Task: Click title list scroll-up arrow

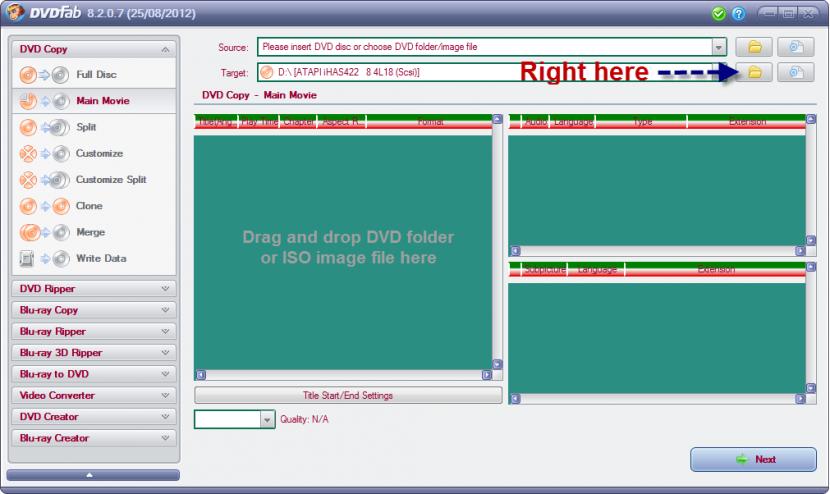Action: pyautogui.click(x=497, y=119)
